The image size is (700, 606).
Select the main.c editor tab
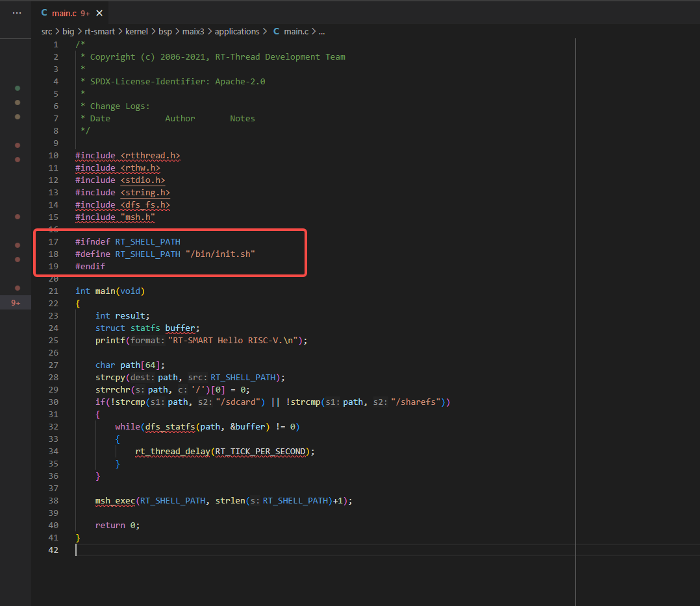[x=71, y=14]
